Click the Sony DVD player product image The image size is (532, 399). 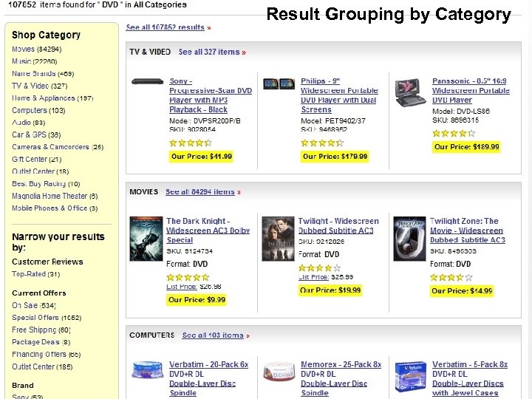point(147,82)
